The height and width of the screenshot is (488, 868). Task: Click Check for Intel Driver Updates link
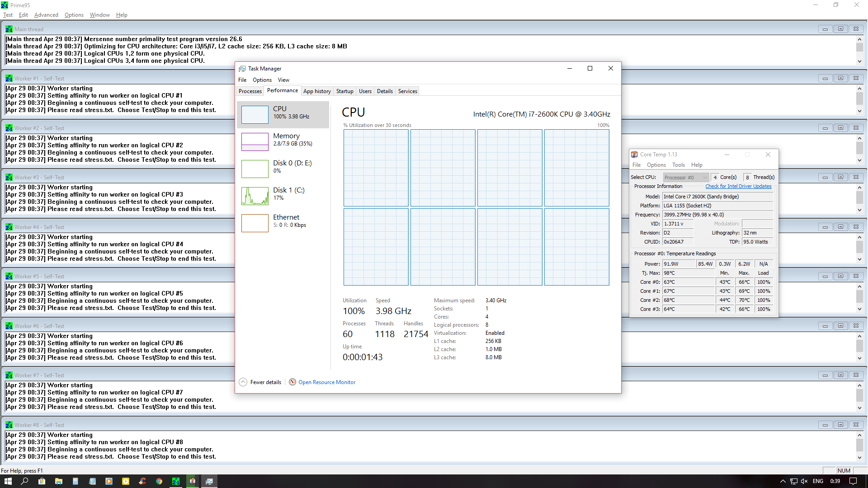coord(738,186)
